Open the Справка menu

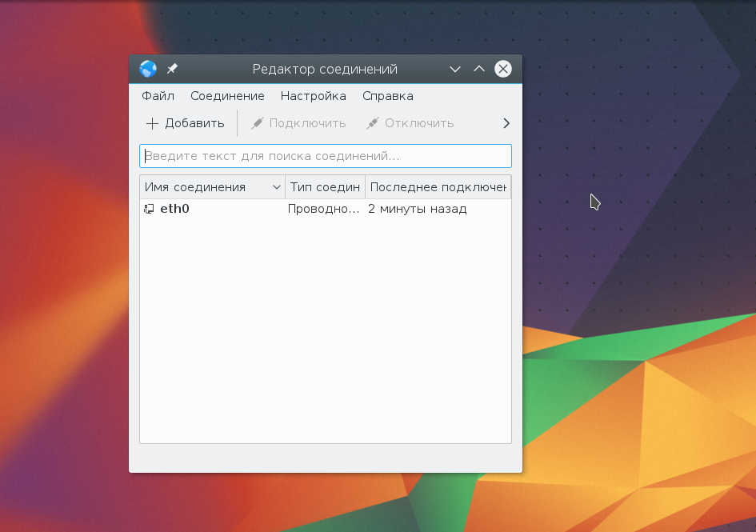387,96
